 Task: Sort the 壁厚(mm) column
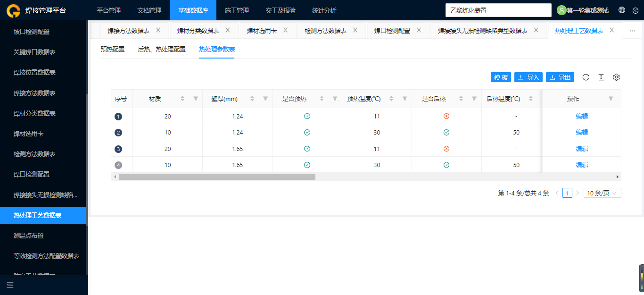click(x=252, y=99)
